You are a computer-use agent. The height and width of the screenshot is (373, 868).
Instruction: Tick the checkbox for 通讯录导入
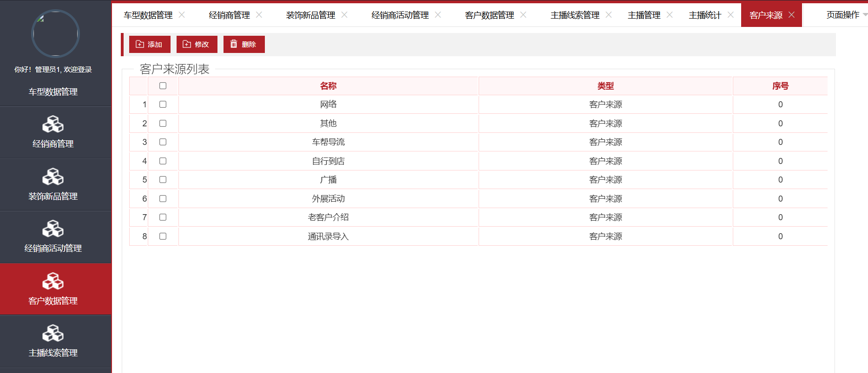163,236
